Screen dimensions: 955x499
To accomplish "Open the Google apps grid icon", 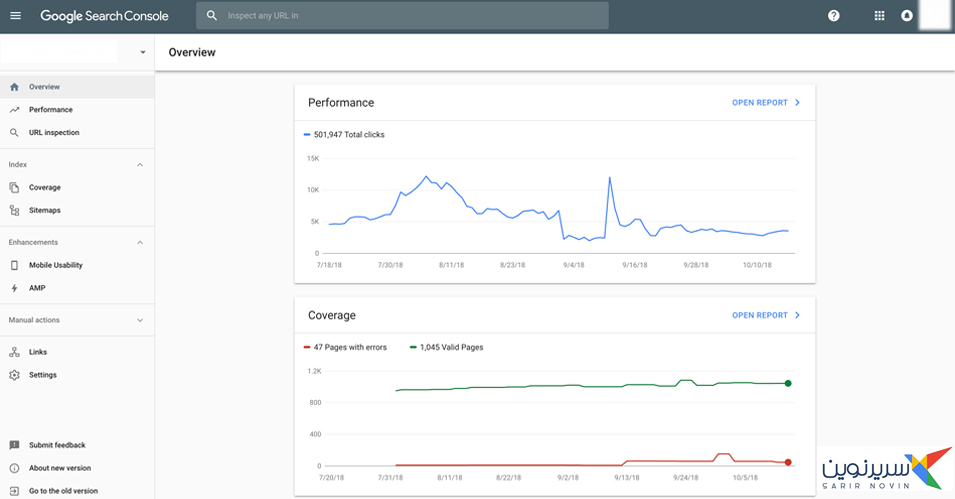I will click(x=879, y=16).
